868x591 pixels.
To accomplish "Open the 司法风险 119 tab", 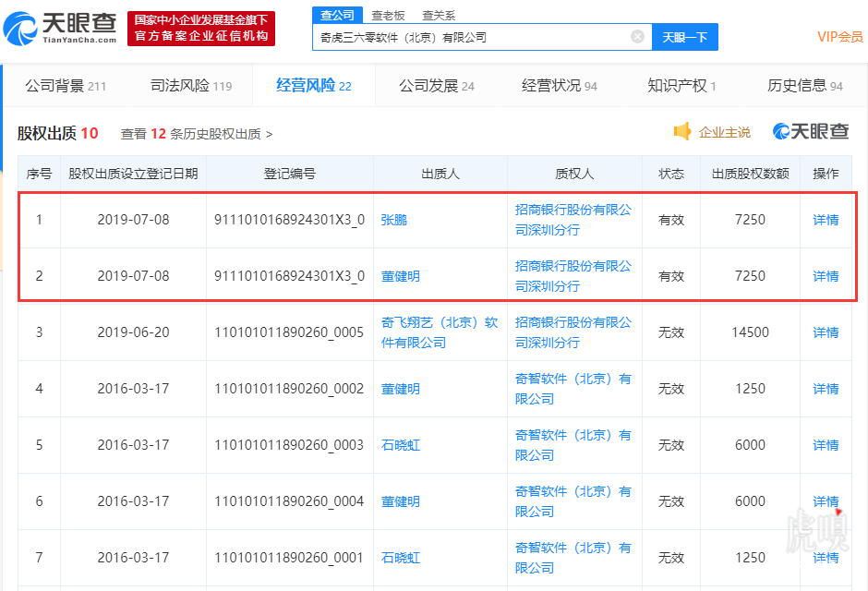I will coord(191,86).
